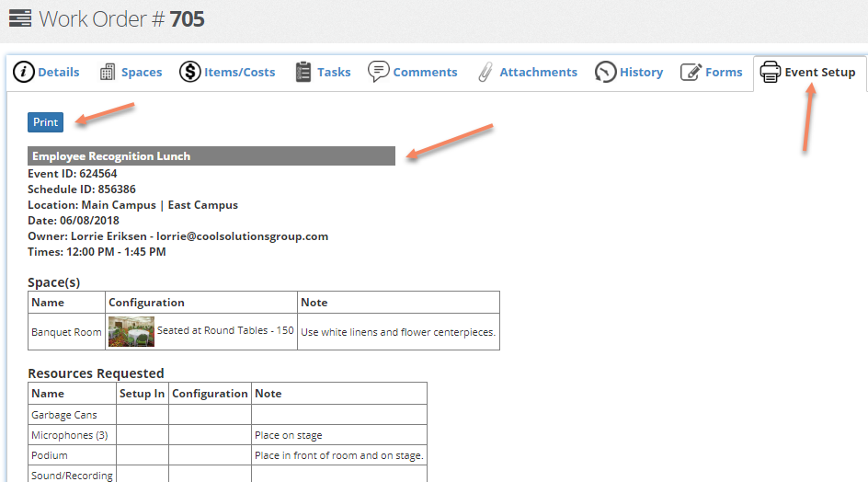
Task: Click the Setup In column header
Action: coord(143,394)
